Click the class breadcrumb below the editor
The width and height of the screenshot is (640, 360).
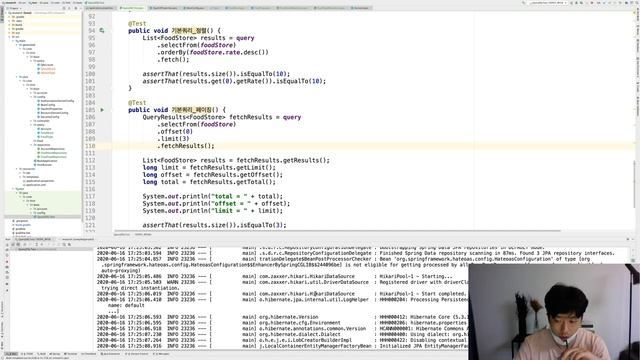(122, 234)
